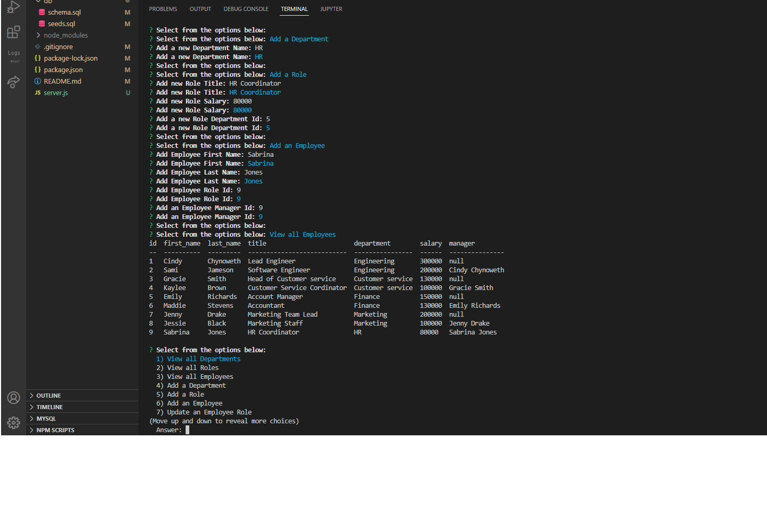Screen dimensions: 767x532
Task: Click the braces icon beside package.json
Action: pyautogui.click(x=37, y=70)
